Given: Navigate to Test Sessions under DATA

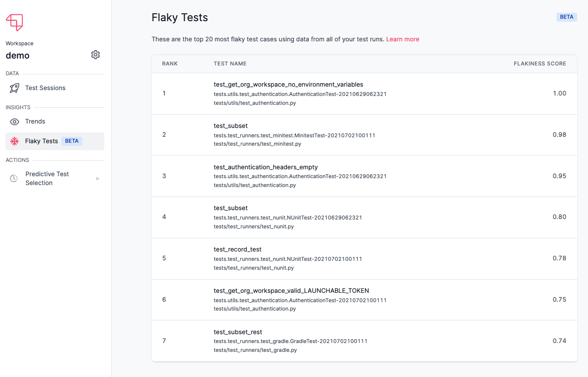Looking at the screenshot, I should click(x=44, y=88).
